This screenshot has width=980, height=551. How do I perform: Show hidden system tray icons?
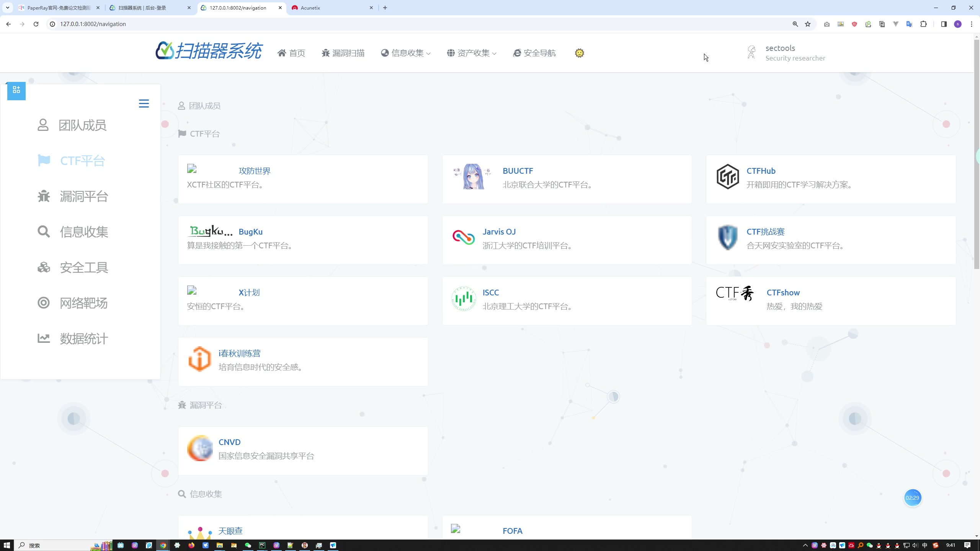click(x=805, y=545)
